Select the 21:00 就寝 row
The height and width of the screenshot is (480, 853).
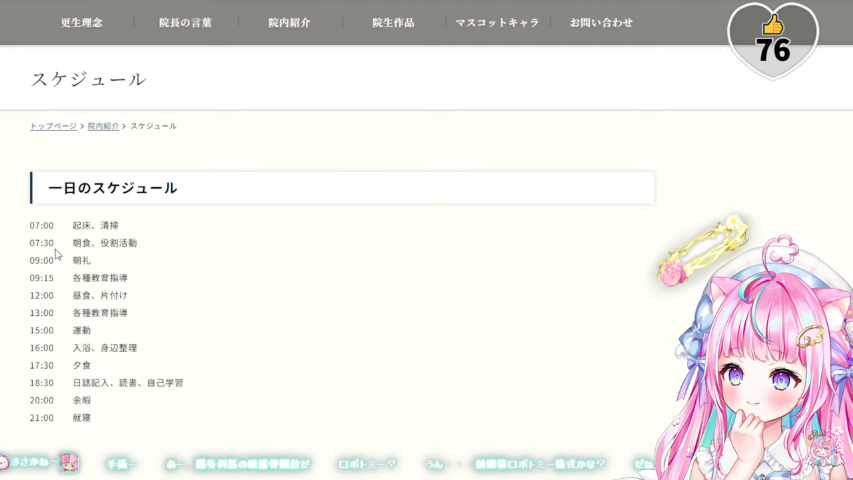point(60,418)
